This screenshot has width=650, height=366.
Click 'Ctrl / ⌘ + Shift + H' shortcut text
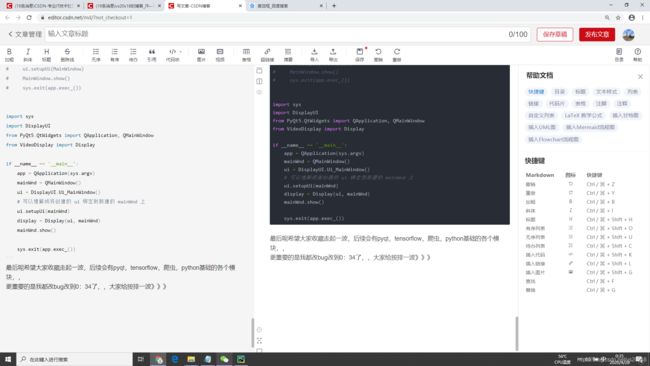[609, 219]
